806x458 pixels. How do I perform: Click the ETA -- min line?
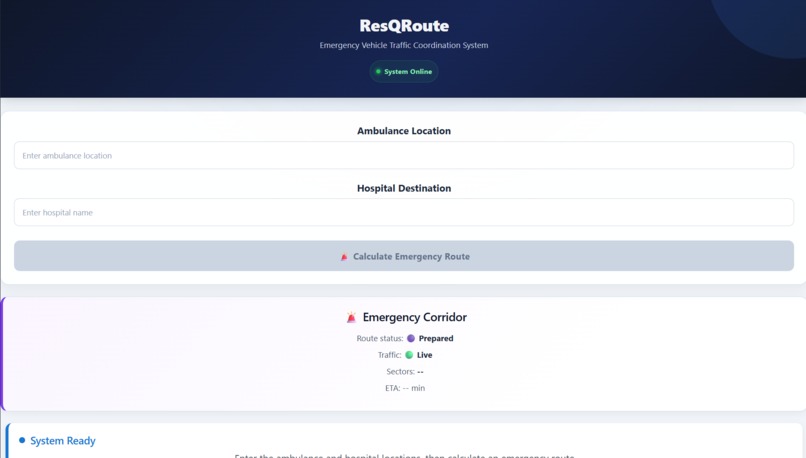pos(405,388)
